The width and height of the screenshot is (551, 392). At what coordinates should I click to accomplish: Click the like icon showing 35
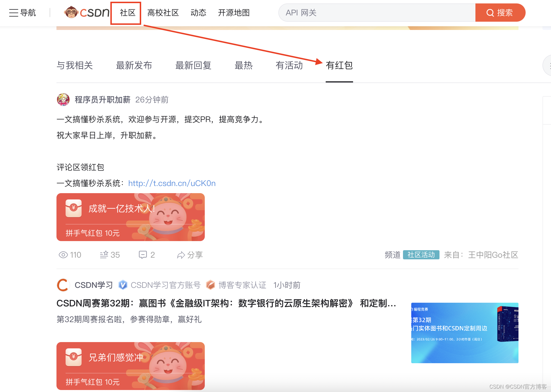[104, 254]
